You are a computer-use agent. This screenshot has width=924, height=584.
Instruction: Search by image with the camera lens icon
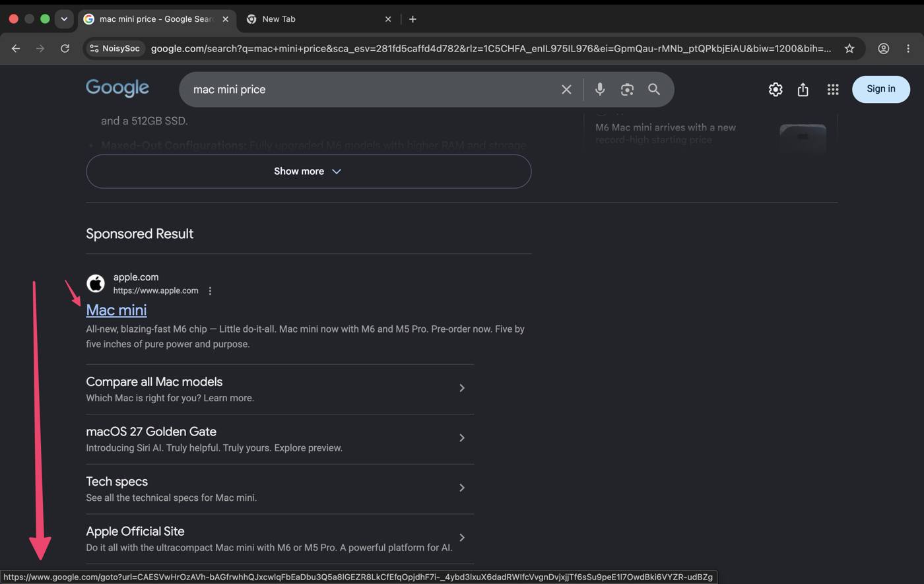627,89
